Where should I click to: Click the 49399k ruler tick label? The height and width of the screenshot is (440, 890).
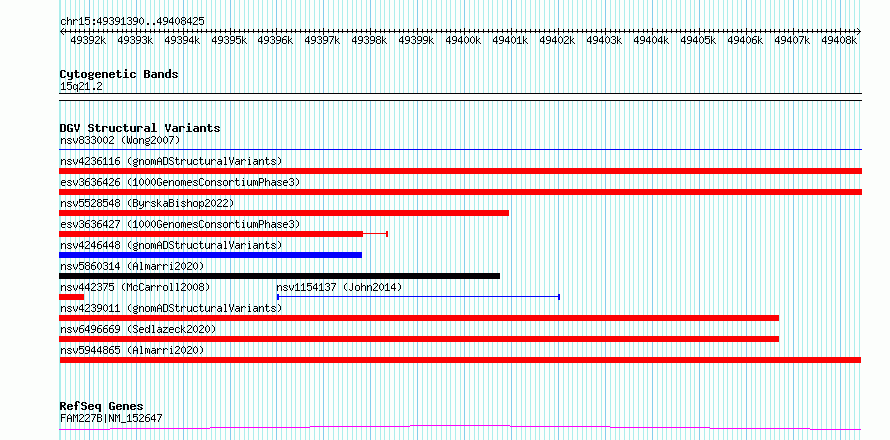tap(417, 40)
